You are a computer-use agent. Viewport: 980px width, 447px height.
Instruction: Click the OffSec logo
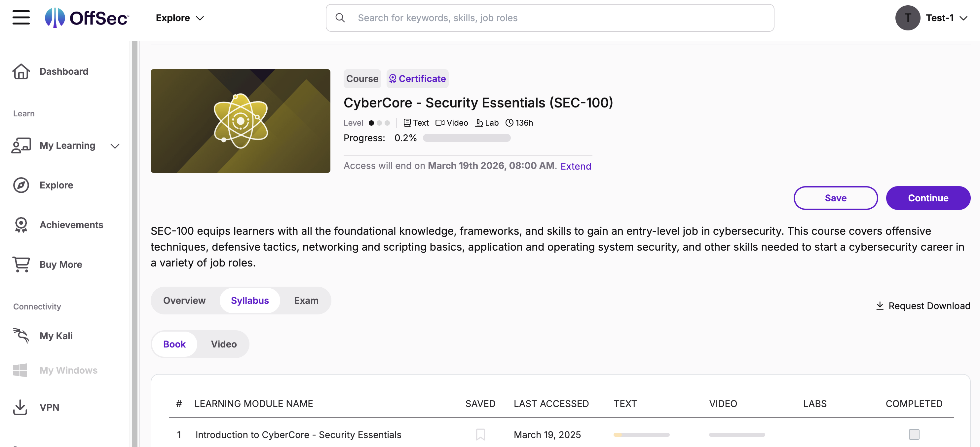(x=87, y=18)
